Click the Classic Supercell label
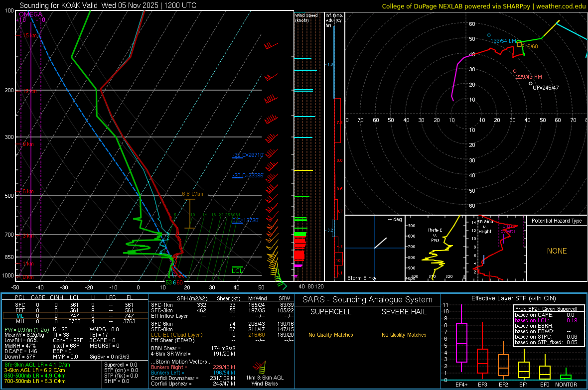 coord(509,229)
